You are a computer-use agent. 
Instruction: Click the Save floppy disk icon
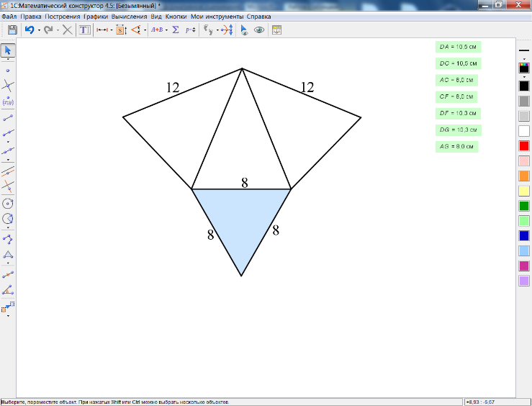pyautogui.click(x=12, y=30)
